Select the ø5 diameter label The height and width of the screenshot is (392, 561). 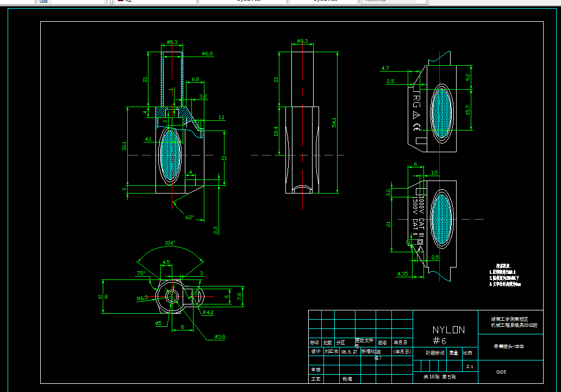158,323
